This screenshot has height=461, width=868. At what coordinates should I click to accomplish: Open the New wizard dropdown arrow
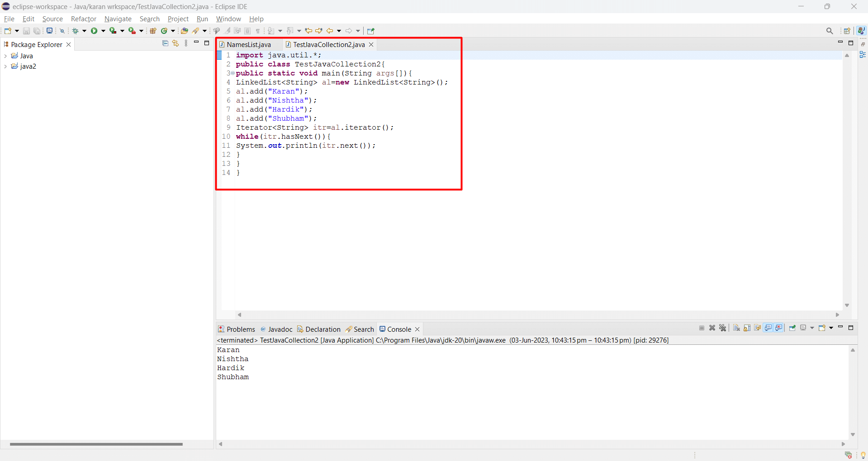tap(17, 31)
